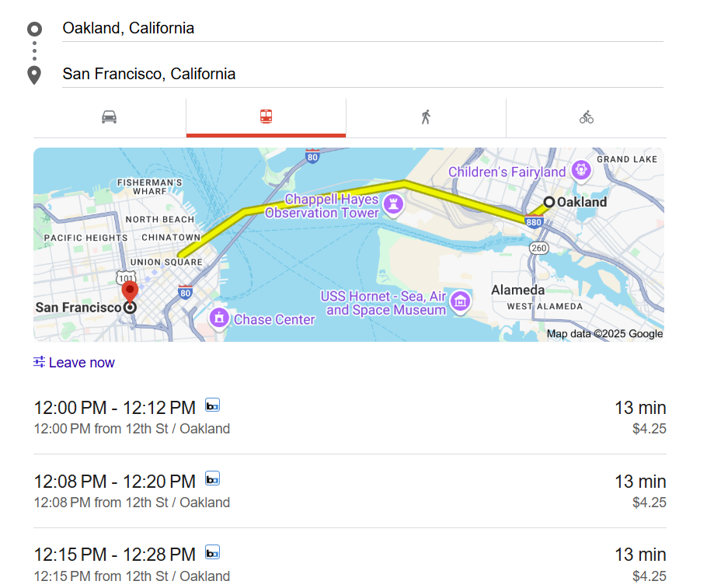Viewport: 707px width, 588px height.
Task: Select the driving directions car tab
Action: click(109, 117)
